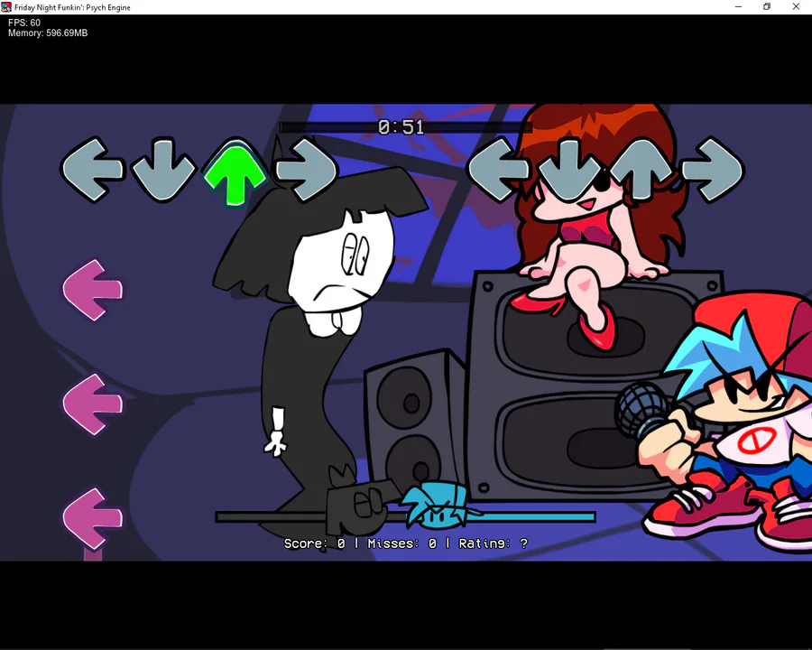Click the opponent's down arrow receptor

point(163,170)
